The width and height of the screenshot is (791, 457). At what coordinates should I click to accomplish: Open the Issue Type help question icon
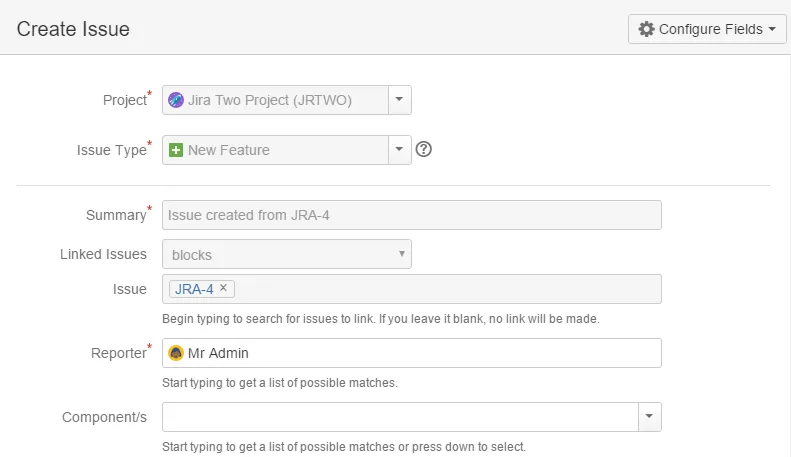coord(423,149)
